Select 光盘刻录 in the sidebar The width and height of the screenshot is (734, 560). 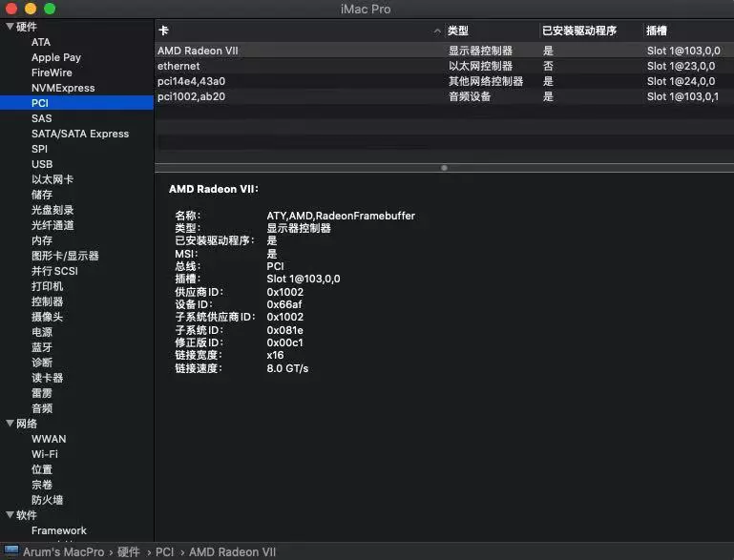pos(52,210)
